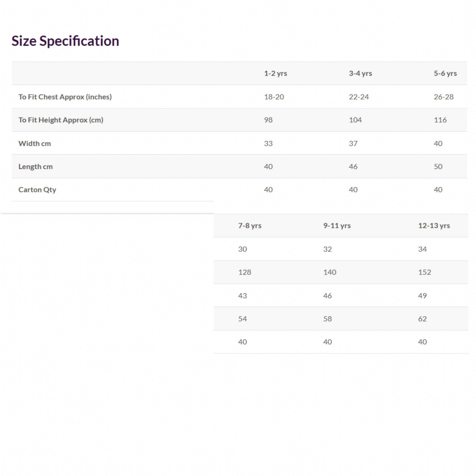Click the "To Fit Height Approx (cm)" row label
Screen dimensions: 476x476
pyautogui.click(x=61, y=120)
